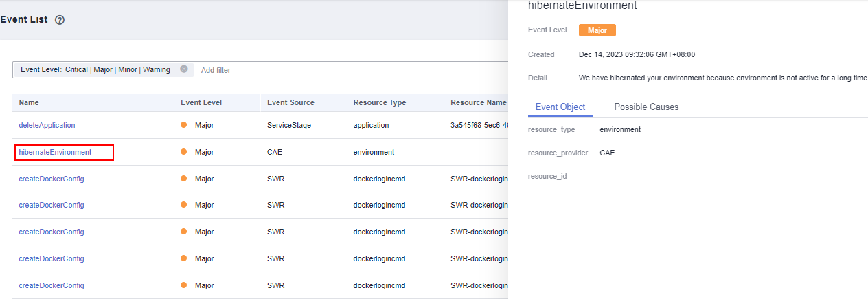This screenshot has width=868, height=299.
Task: Click the Event Level column header
Action: click(201, 102)
